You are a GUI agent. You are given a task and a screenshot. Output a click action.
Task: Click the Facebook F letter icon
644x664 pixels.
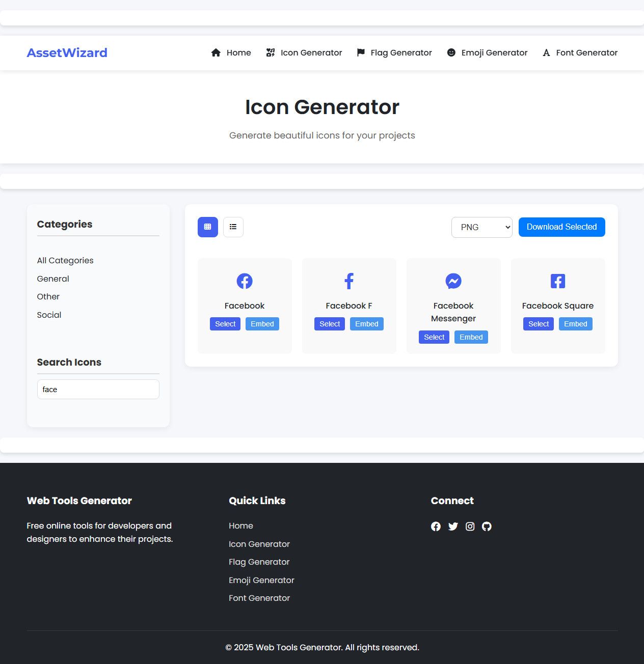click(x=349, y=281)
